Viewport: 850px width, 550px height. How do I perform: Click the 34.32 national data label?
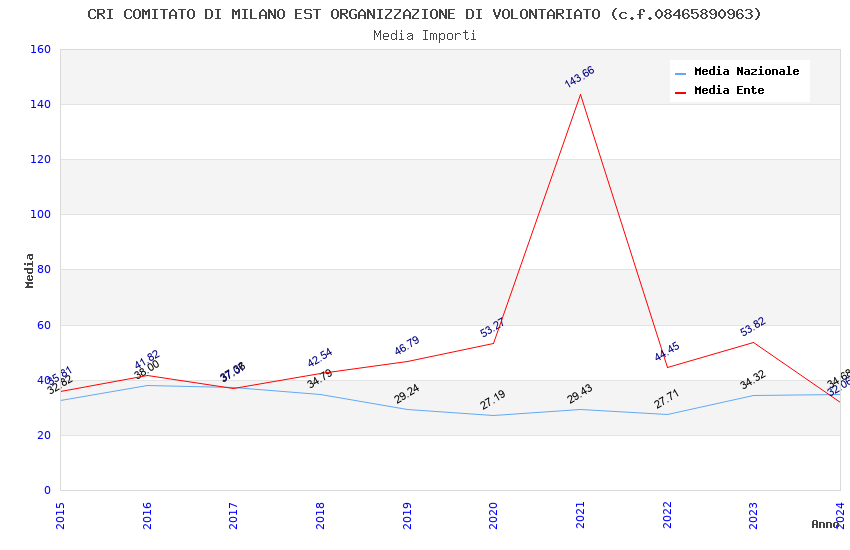753,379
